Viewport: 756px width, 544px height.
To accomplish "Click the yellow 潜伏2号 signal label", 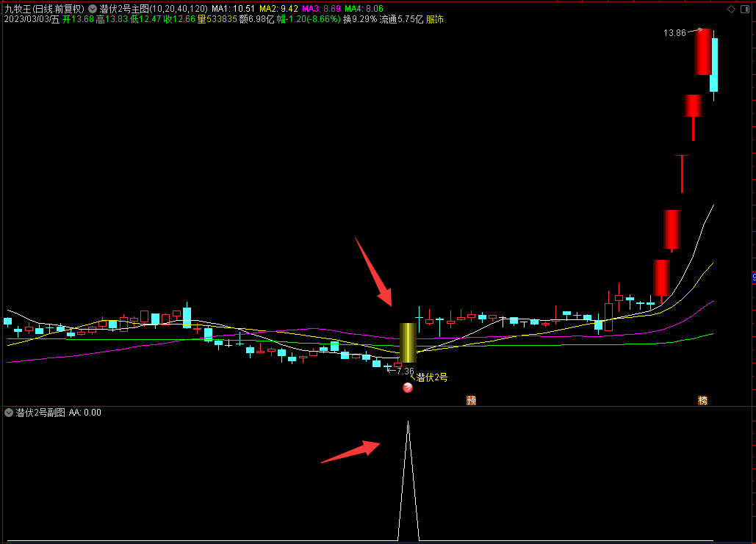I will point(431,377).
